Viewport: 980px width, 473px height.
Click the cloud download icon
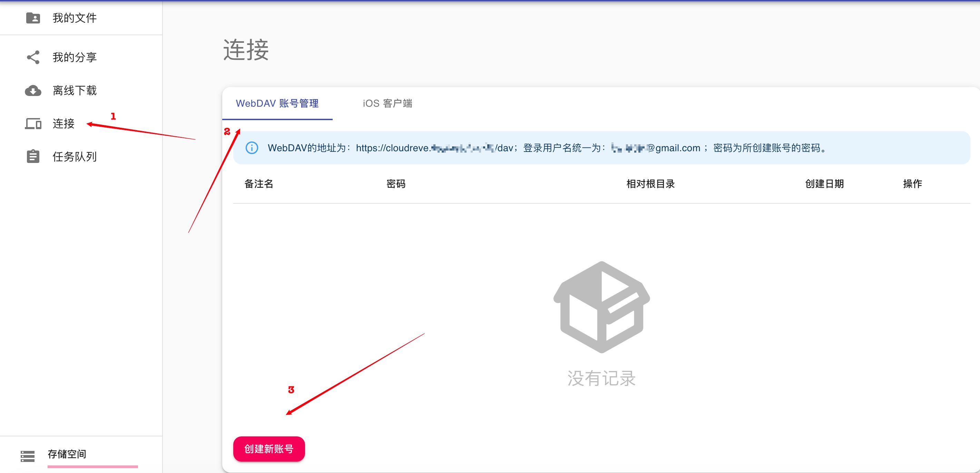33,90
